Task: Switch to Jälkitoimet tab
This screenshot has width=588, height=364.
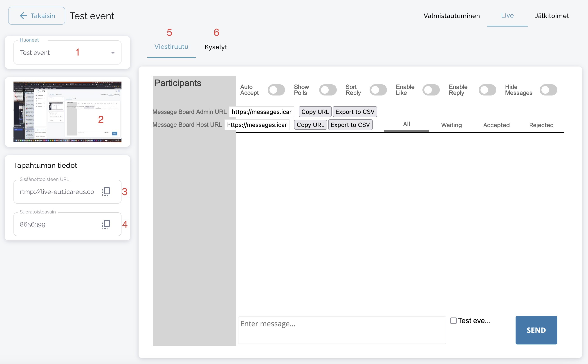Action: pyautogui.click(x=552, y=16)
